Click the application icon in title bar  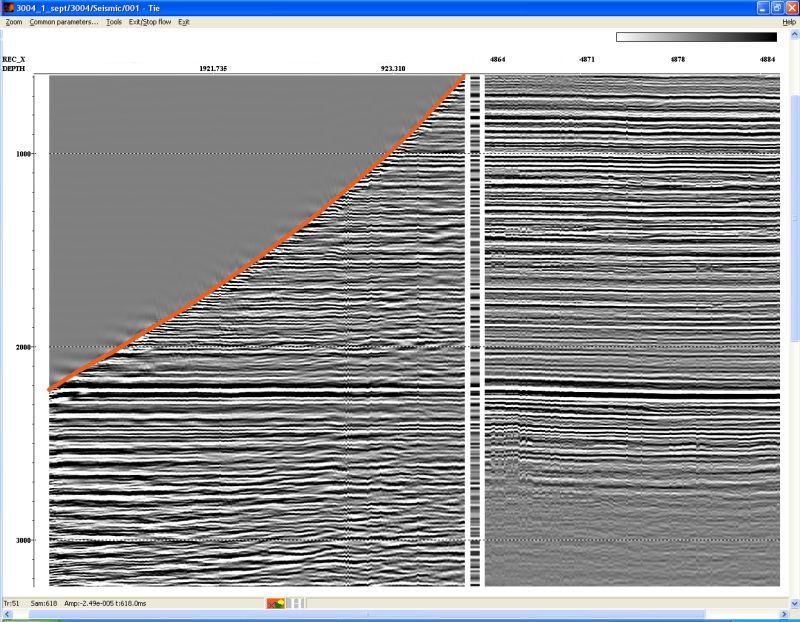8,8
